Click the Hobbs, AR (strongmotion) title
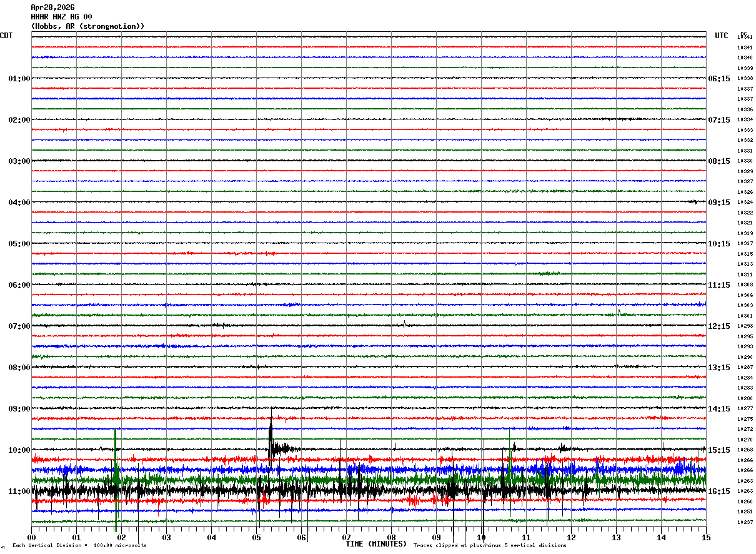This screenshot has width=756, height=554. [x=87, y=26]
